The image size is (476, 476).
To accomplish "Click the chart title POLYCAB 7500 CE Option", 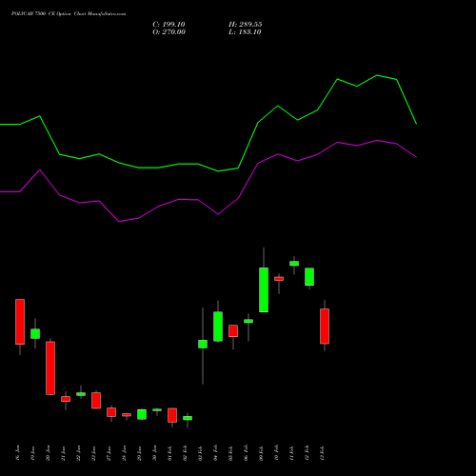I will 41,14.
